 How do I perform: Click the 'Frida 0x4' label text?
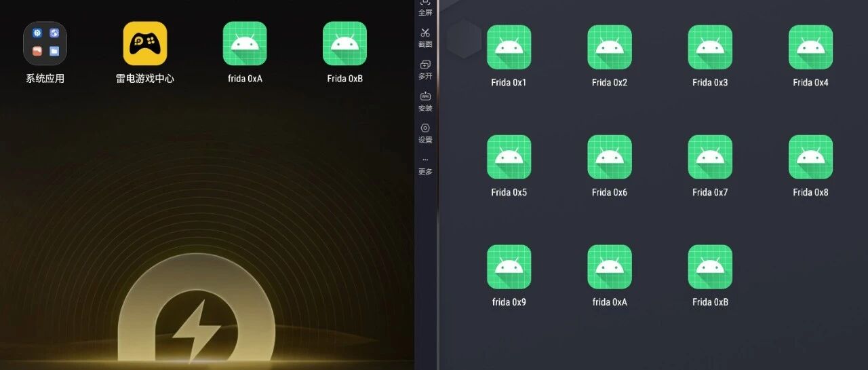[x=810, y=83]
